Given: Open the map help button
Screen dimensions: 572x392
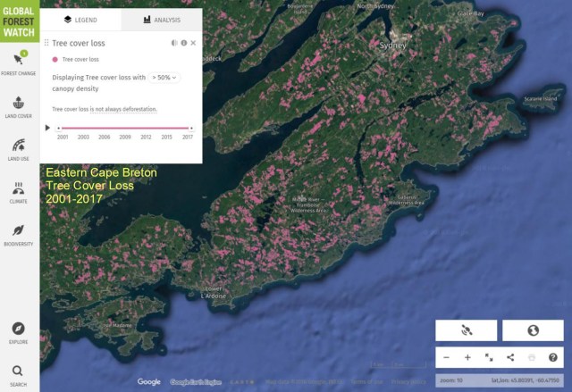Looking at the screenshot, I should 553,357.
